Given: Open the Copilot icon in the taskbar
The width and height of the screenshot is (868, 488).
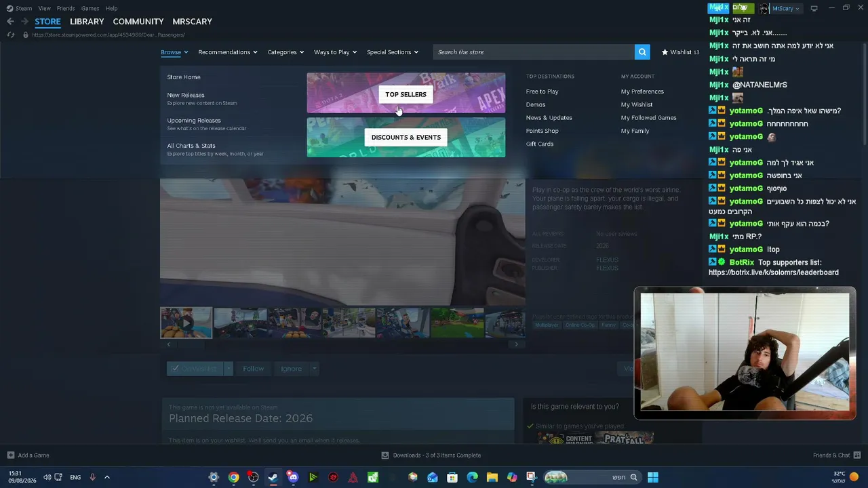Looking at the screenshot, I should pos(512,477).
